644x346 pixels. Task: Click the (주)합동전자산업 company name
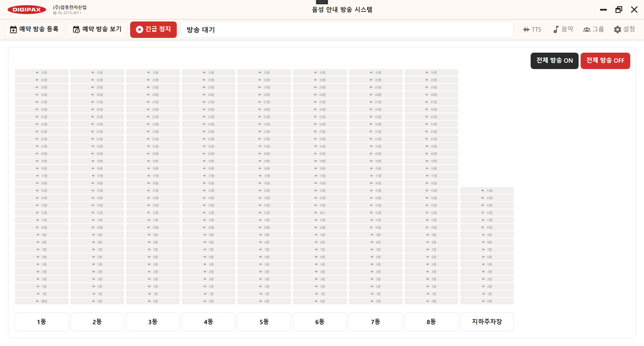(x=70, y=7)
